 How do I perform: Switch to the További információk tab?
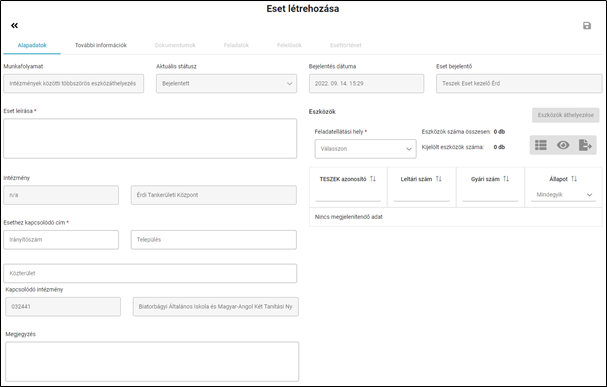[101, 45]
